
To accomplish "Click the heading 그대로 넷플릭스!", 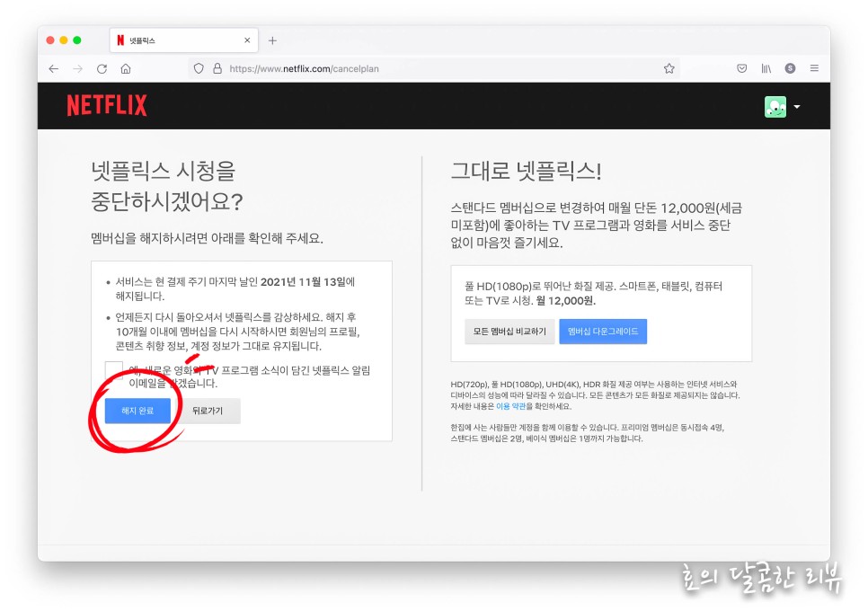I will pyautogui.click(x=526, y=171).
